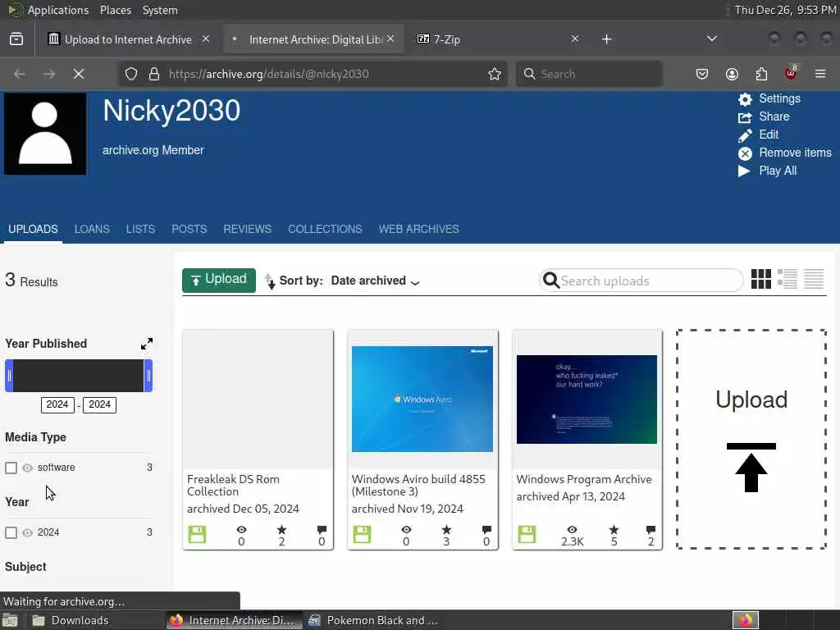Open the Firefox account icon
Screen dimensions: 840x630
point(732,74)
